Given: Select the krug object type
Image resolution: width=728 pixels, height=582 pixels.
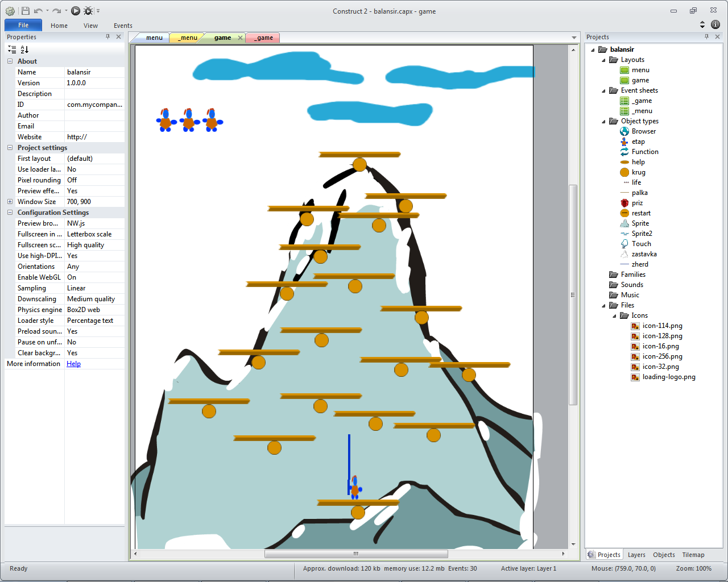Looking at the screenshot, I should point(638,172).
